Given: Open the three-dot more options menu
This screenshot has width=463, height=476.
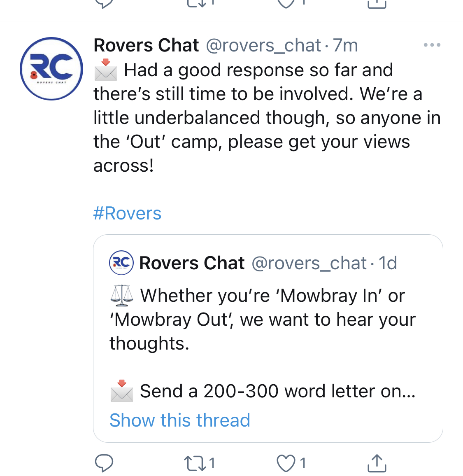Looking at the screenshot, I should click(432, 45).
